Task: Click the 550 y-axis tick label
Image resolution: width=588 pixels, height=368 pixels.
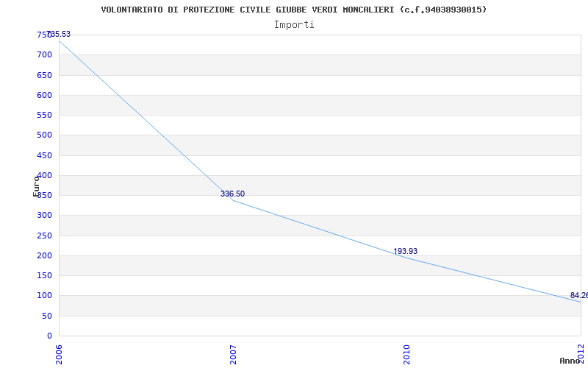Action: (44, 115)
